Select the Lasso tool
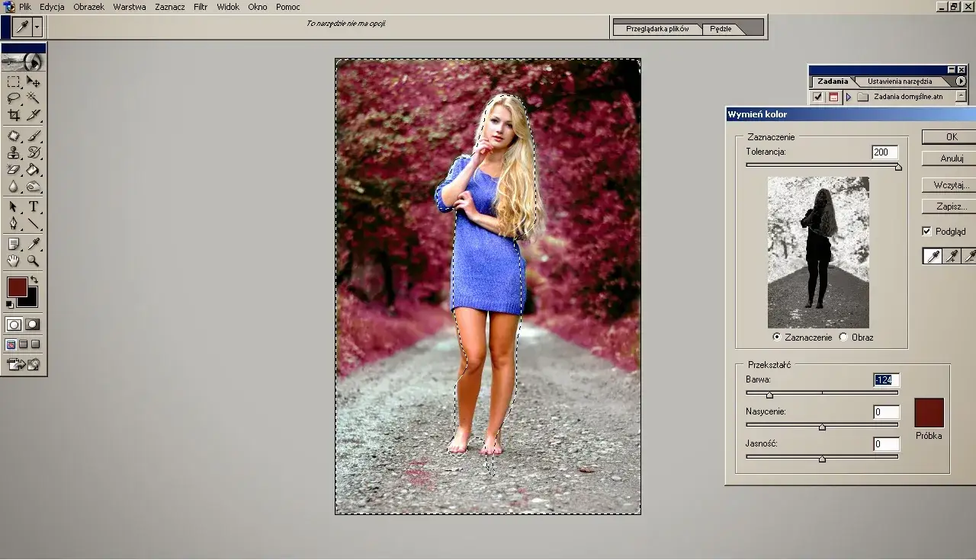 (14, 99)
